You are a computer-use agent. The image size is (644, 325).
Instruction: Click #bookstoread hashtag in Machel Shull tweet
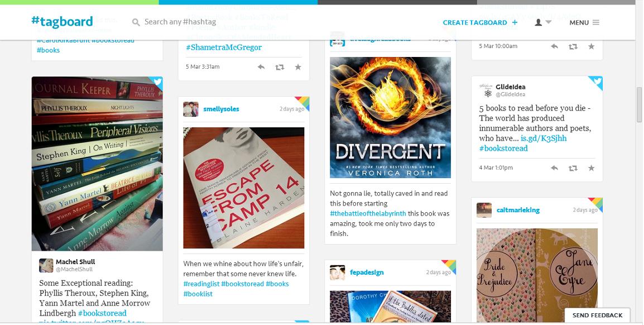point(102,313)
